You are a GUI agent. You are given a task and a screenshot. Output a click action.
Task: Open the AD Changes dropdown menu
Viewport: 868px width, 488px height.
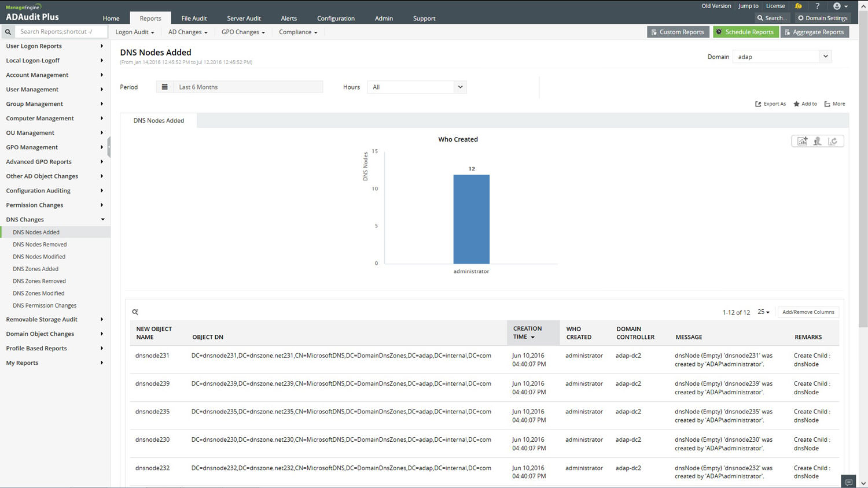188,32
